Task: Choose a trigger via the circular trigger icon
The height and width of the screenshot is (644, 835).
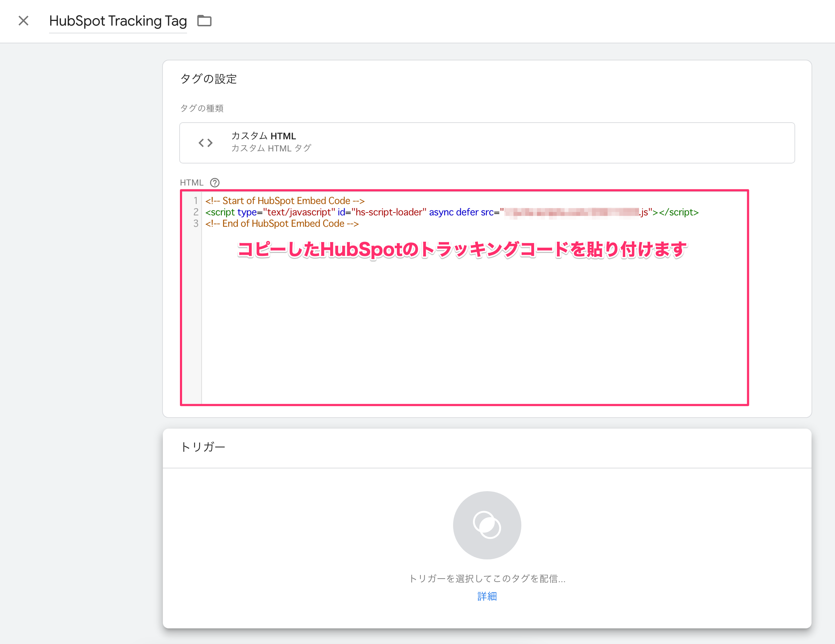Action: point(487,525)
